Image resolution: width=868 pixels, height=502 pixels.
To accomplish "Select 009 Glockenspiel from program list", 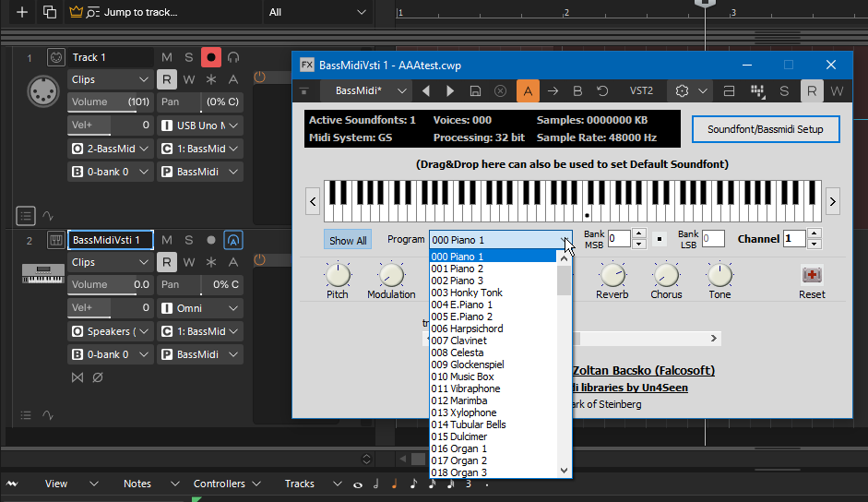I will [x=493, y=365].
